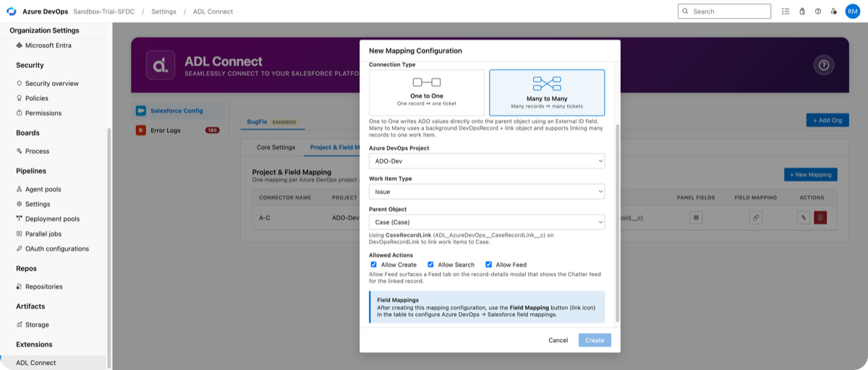Click the panel fields icon for A-C row

(x=696, y=217)
